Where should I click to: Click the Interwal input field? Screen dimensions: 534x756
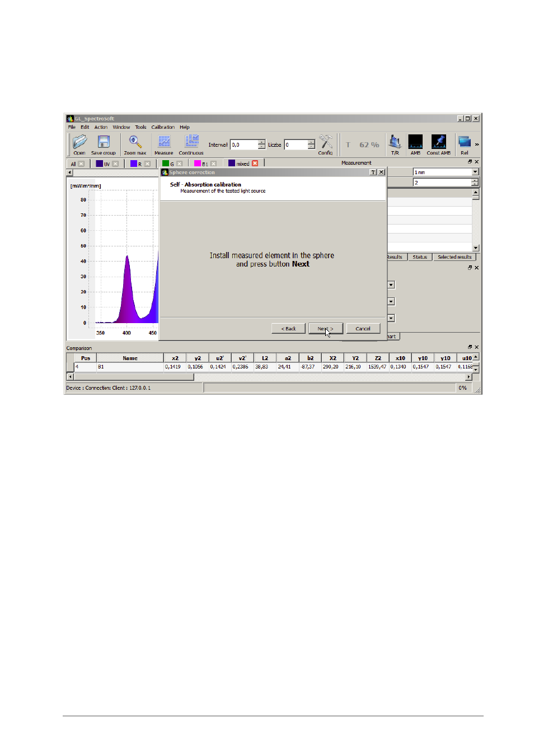coord(244,144)
